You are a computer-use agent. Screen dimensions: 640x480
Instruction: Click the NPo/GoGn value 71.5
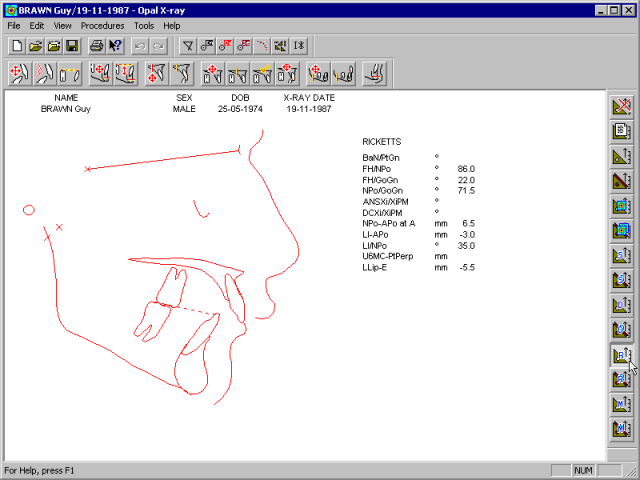[x=466, y=191]
